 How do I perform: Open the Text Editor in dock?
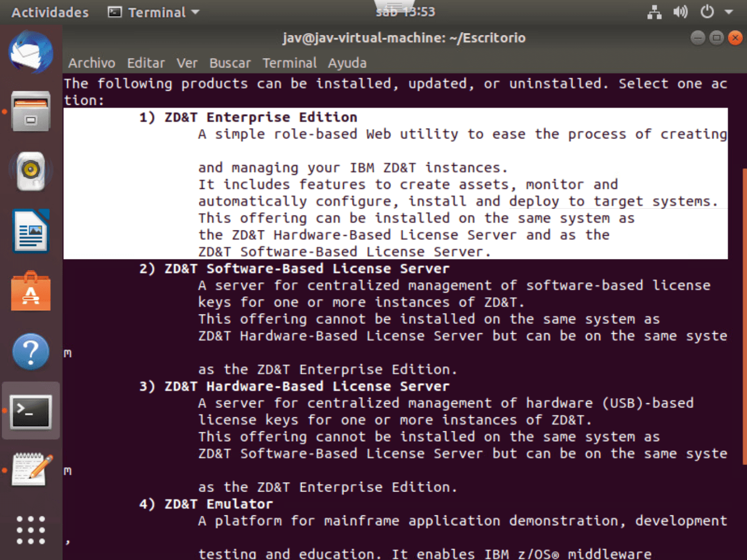tap(32, 470)
